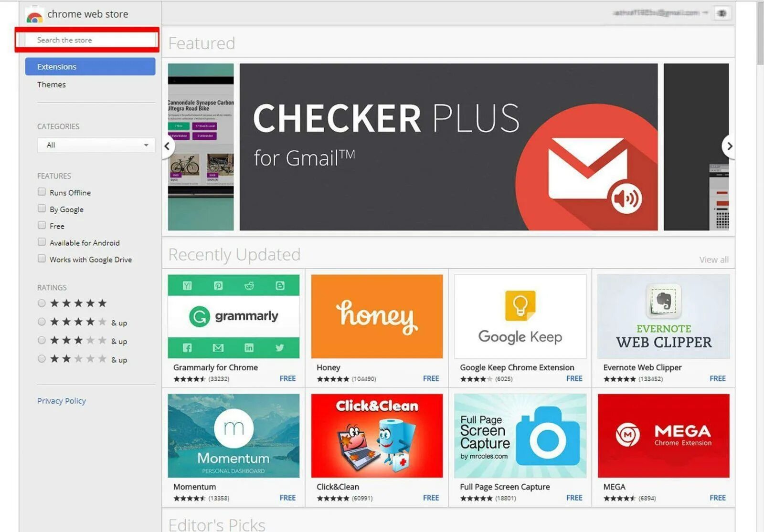Enable By Google checkbox

tap(42, 209)
